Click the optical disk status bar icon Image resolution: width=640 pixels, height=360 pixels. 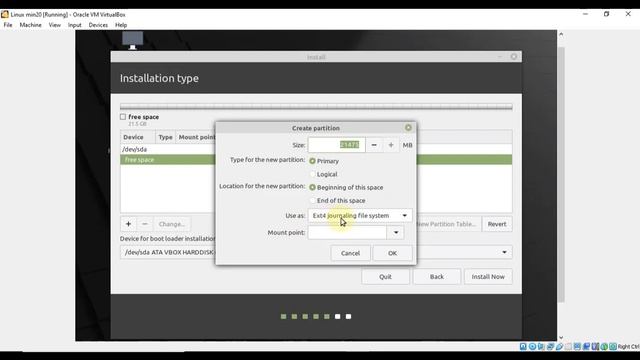(x=532, y=347)
